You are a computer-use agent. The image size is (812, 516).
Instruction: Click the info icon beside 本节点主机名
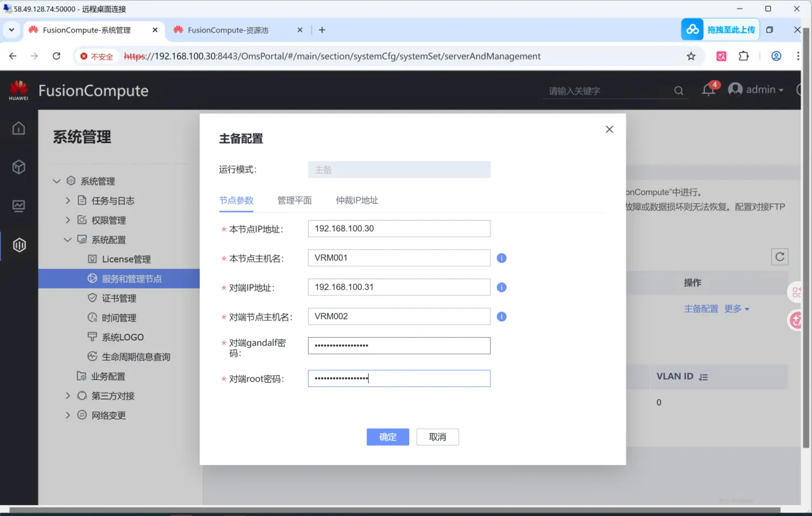[501, 258]
